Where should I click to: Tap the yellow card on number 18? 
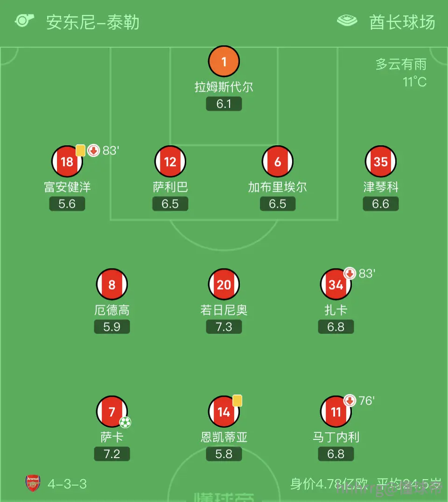click(x=80, y=150)
